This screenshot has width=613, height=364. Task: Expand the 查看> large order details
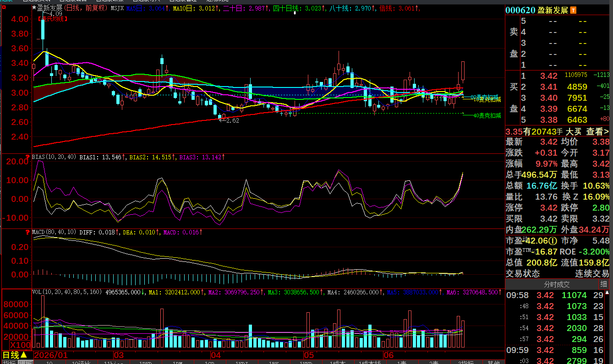tap(598, 131)
